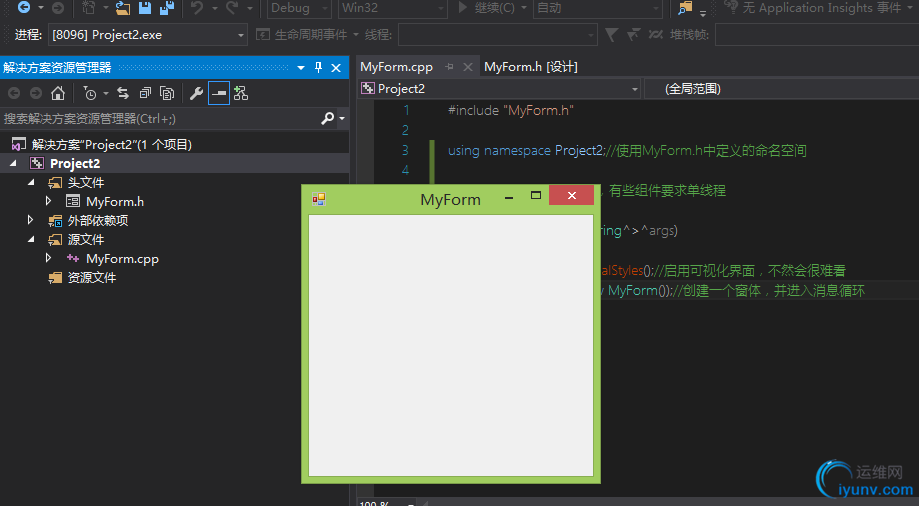This screenshot has height=506, width=919.
Task: Click the Navigate Forward arrow in top toolbar
Action: tap(57, 7)
